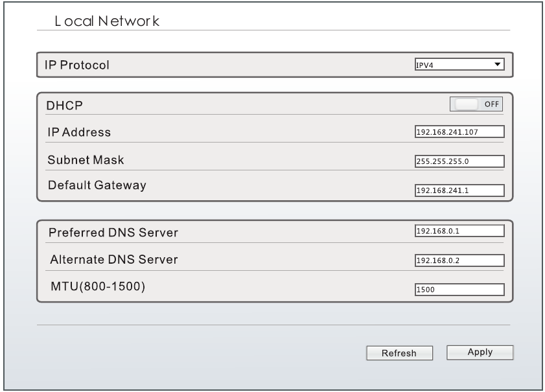Screen dimensions: 545x392
Task: Edit the Alternate DNS Server field
Action: 459,260
